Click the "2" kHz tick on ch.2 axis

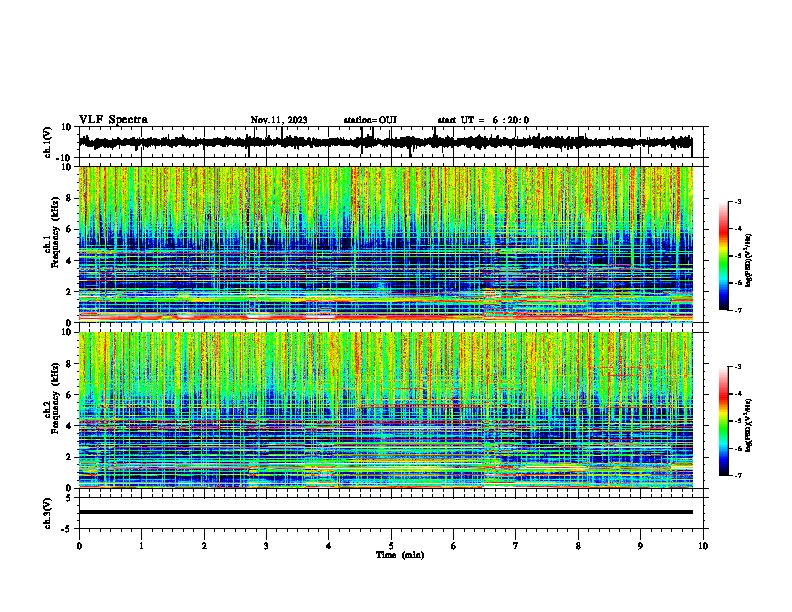70,457
